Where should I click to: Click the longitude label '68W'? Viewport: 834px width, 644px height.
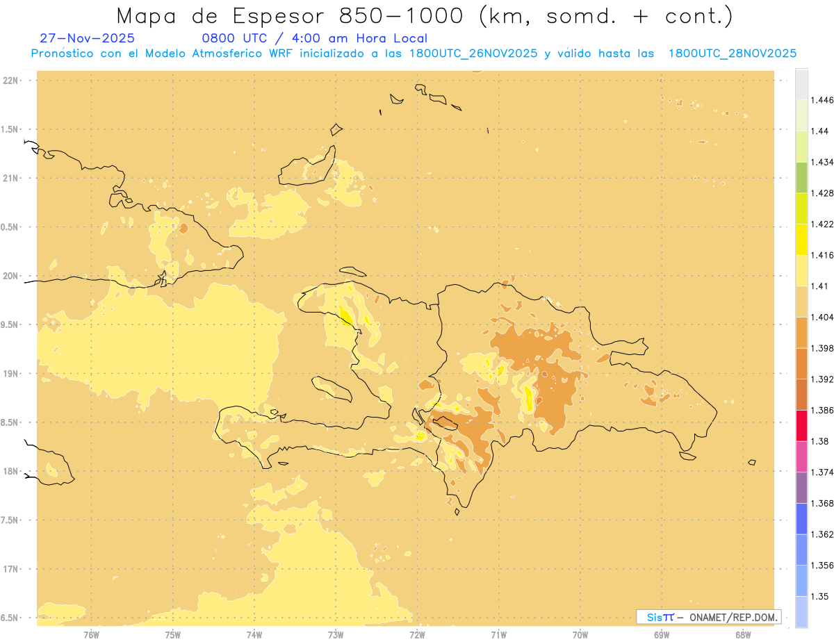click(x=743, y=635)
